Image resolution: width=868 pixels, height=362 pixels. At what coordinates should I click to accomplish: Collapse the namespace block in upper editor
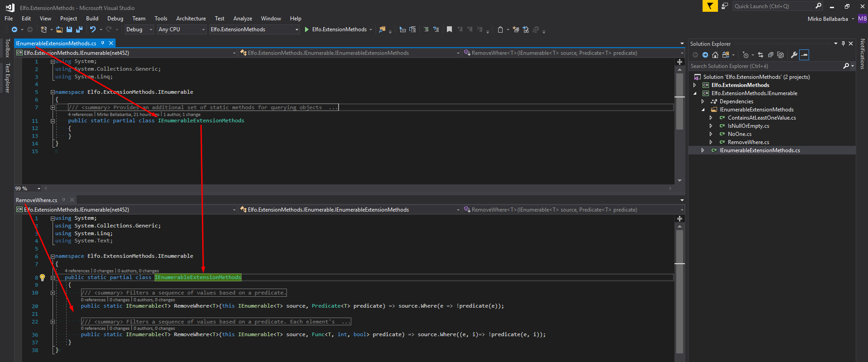[x=53, y=92]
